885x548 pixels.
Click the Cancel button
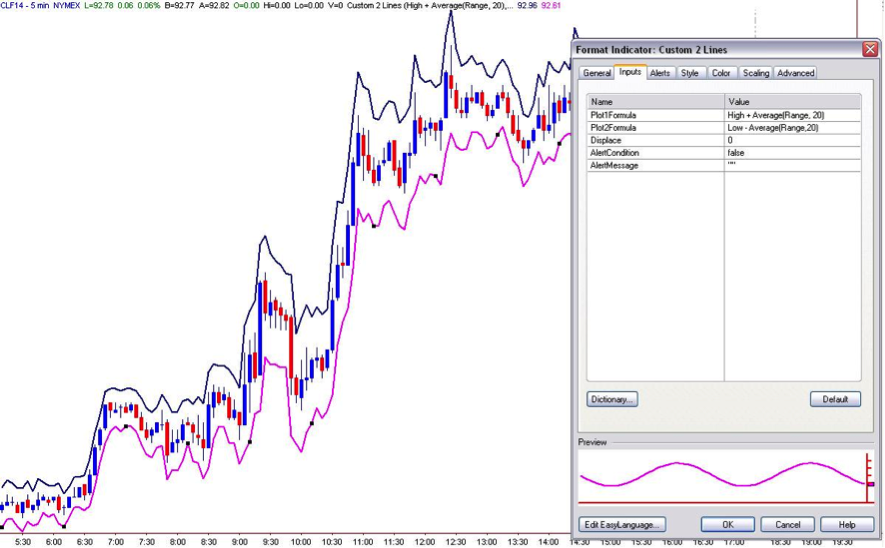coord(788,524)
